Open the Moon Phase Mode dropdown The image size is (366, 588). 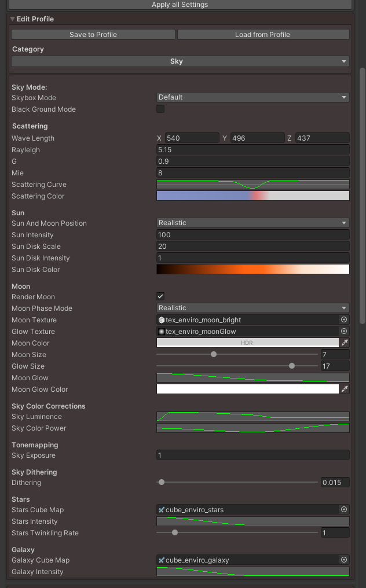point(252,308)
